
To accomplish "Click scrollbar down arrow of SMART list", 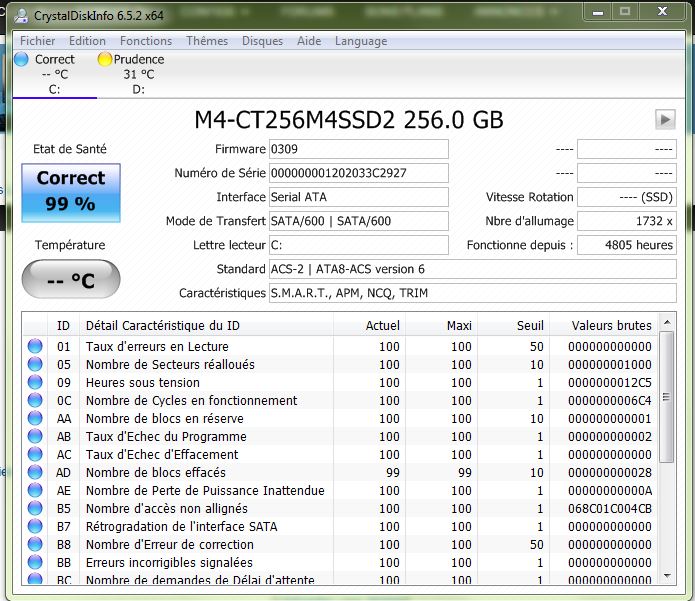I will click(x=667, y=576).
